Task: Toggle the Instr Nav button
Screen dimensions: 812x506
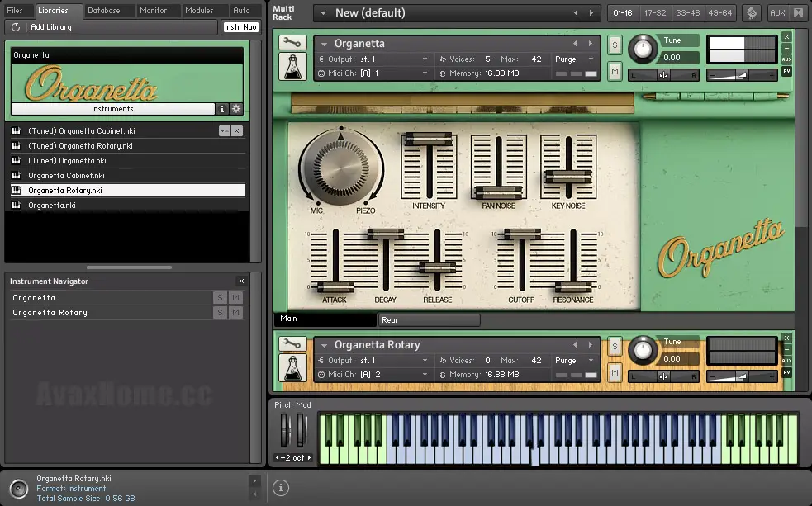Action: [241, 27]
